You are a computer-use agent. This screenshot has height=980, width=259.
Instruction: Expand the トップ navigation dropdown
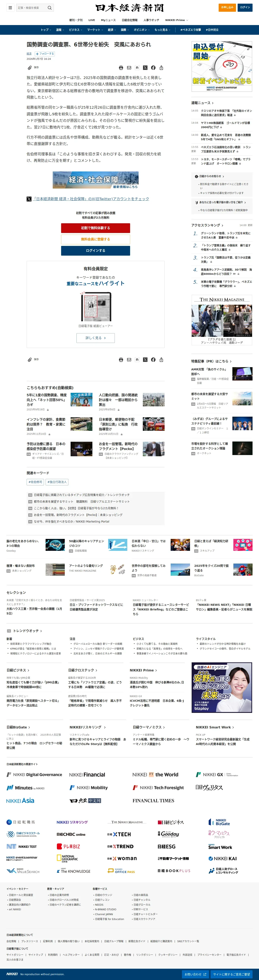46,30
